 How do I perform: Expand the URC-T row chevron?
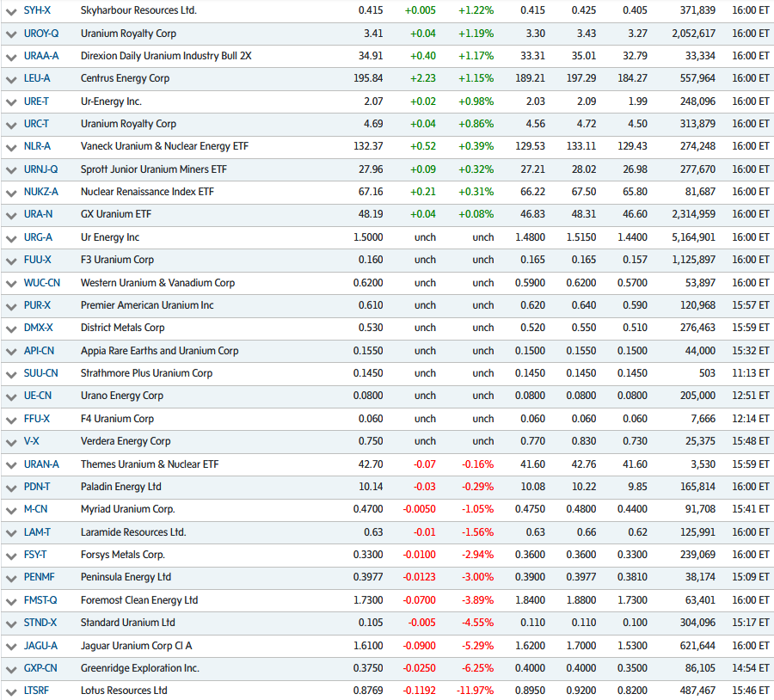[11, 125]
